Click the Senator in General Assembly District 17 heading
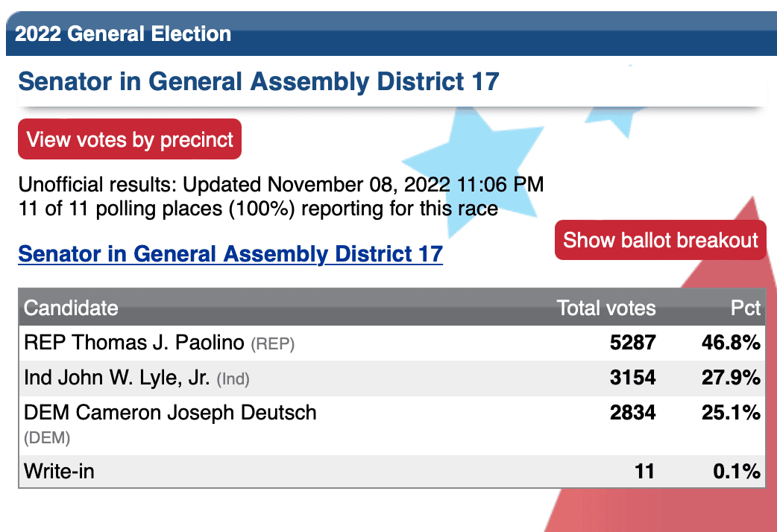 (x=259, y=82)
